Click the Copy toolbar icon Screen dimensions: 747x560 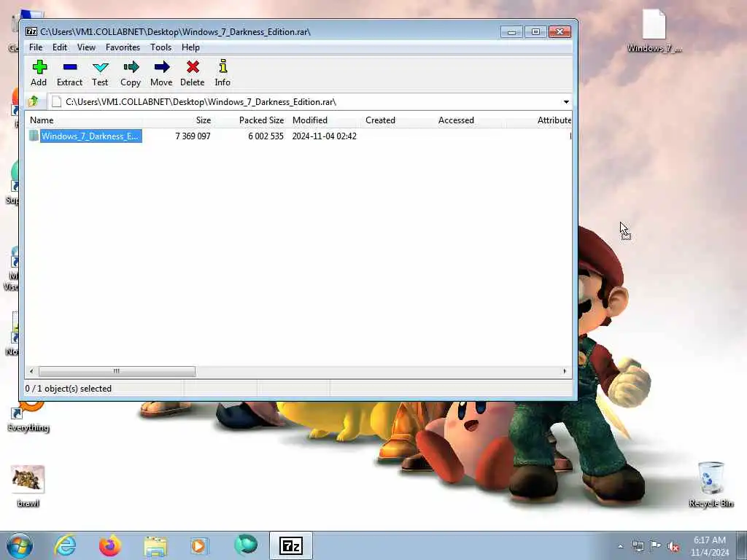[131, 73]
